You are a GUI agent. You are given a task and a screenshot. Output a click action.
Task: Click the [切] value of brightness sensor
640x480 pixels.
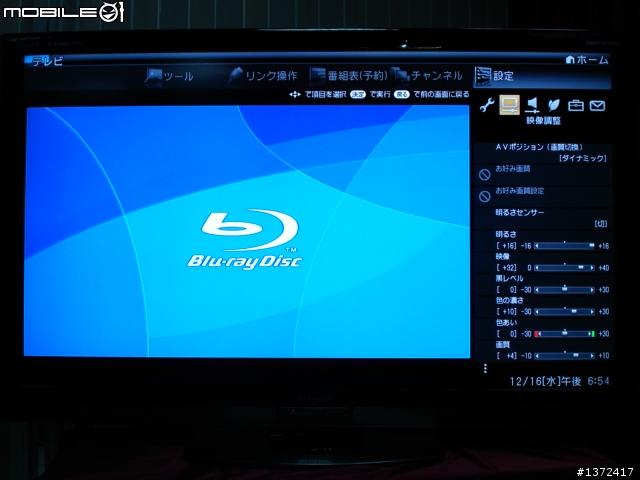(601, 224)
